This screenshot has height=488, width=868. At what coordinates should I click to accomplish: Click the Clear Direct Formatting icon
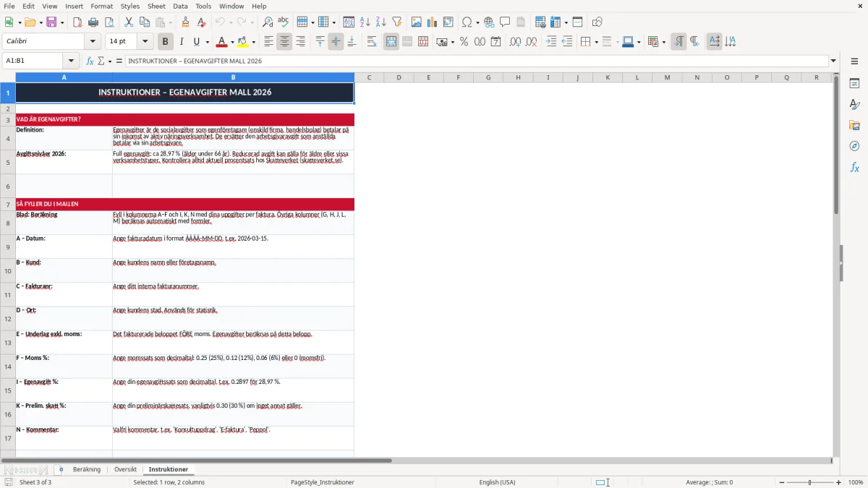pyautogui.click(x=202, y=22)
